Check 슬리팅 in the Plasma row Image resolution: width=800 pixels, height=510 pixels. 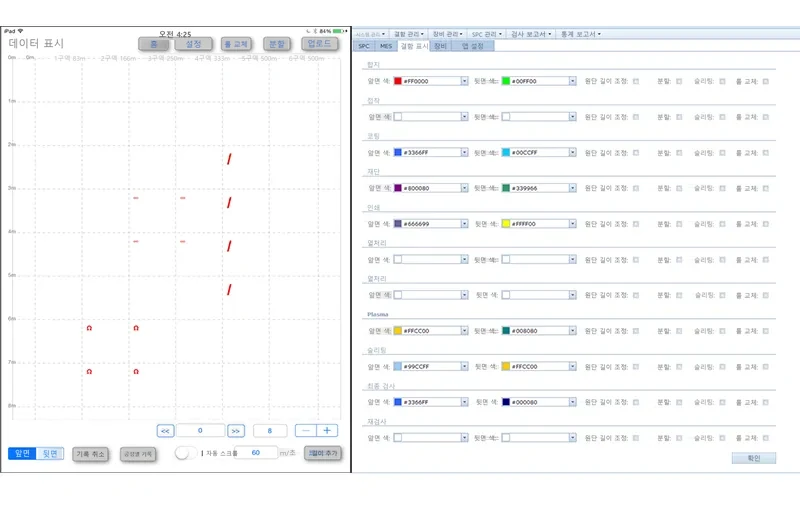pyautogui.click(x=722, y=331)
